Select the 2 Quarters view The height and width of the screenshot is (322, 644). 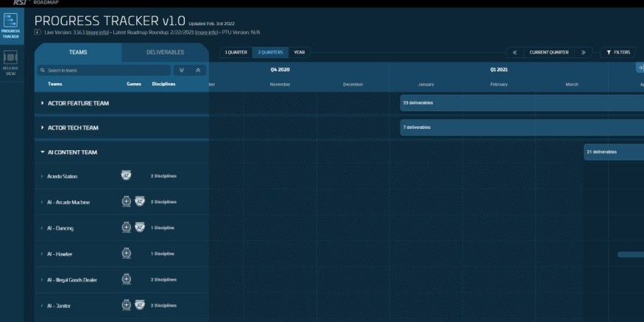(270, 52)
